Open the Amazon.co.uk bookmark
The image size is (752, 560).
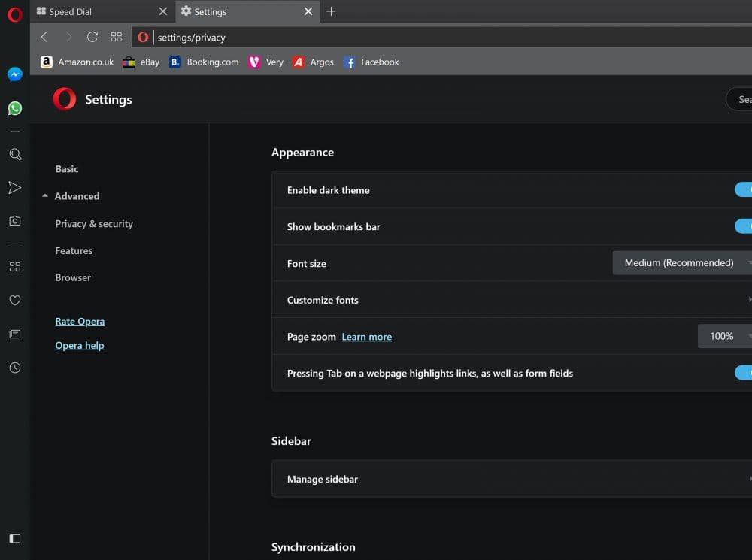coord(77,62)
